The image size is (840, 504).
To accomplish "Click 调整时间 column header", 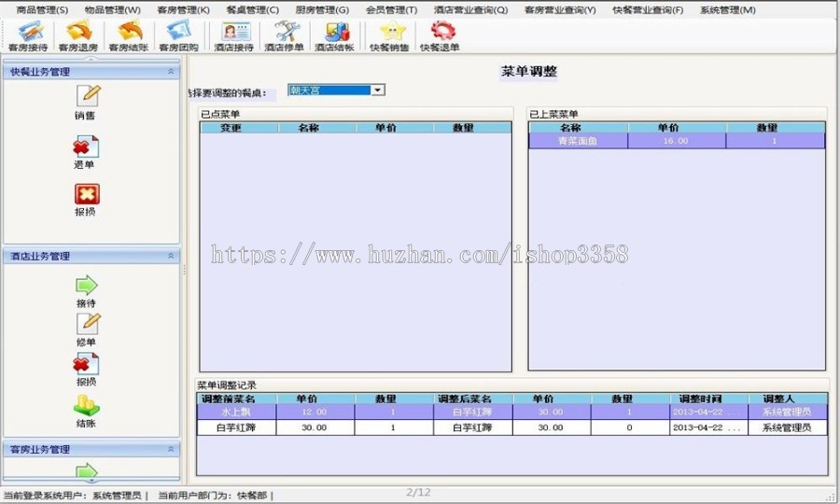I will [708, 399].
